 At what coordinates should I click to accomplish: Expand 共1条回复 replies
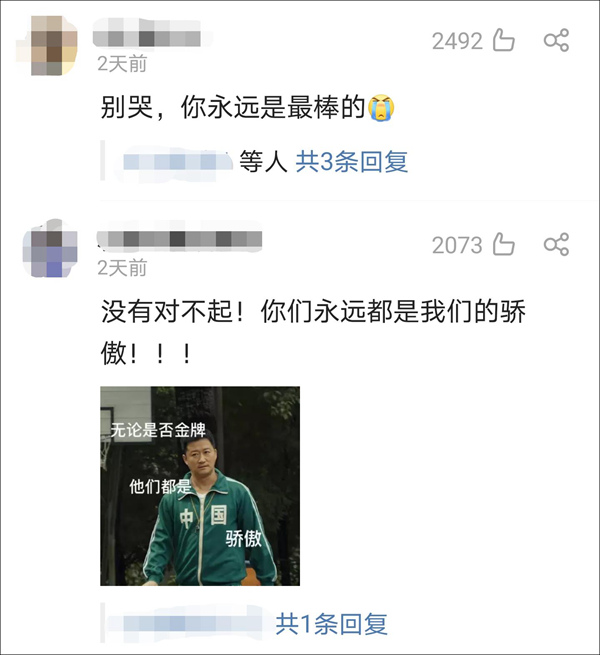331,624
